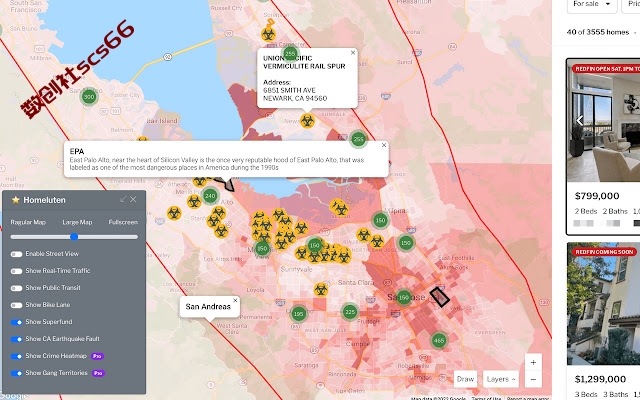The image size is (640, 400).
Task: Toggle Enable Street View
Action: pos(16,254)
